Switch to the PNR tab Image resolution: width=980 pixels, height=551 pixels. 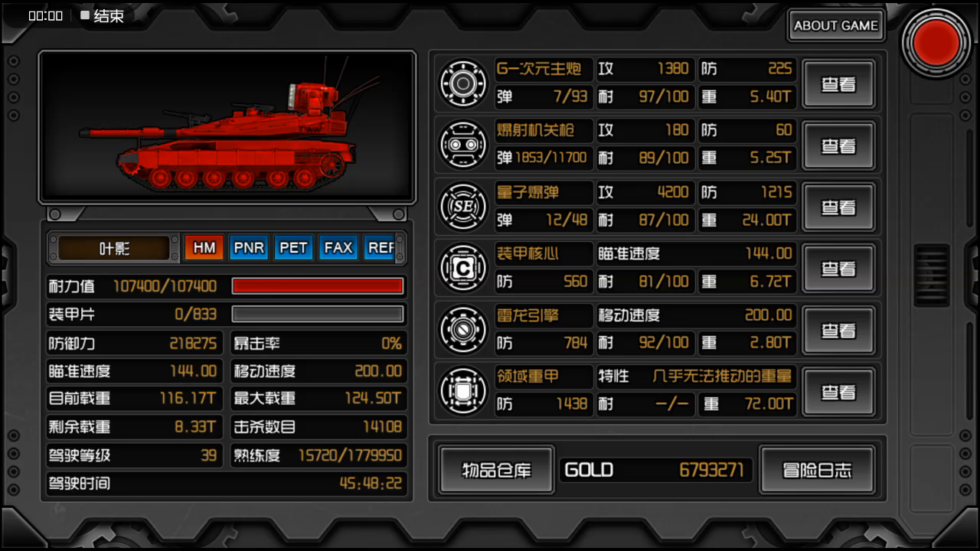point(249,248)
